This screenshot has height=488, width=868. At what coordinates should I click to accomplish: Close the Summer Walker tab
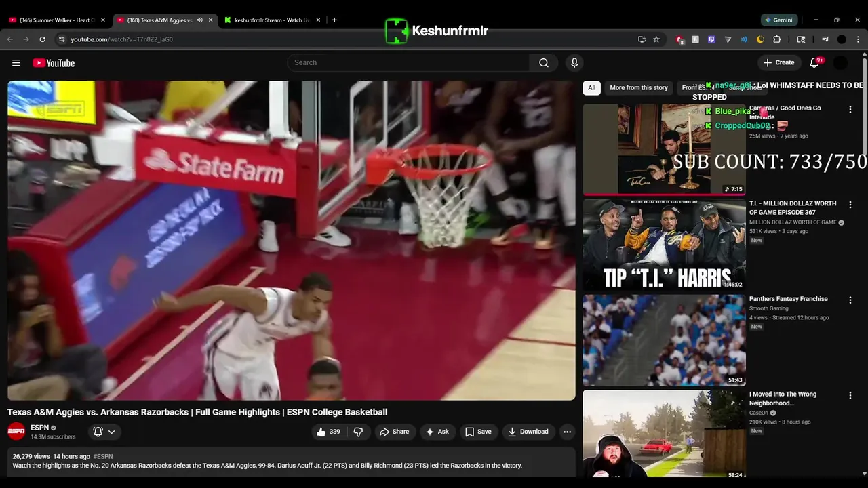coord(103,20)
